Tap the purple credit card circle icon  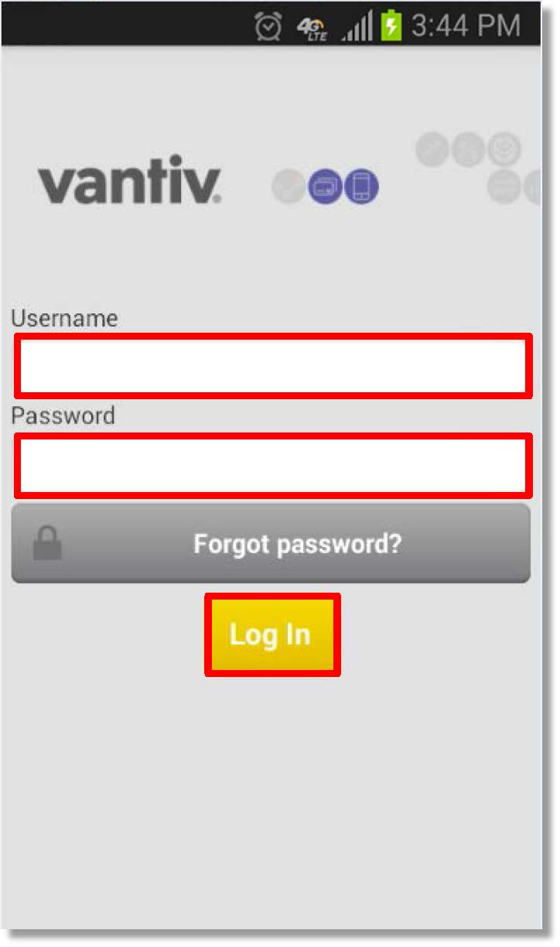point(325,187)
